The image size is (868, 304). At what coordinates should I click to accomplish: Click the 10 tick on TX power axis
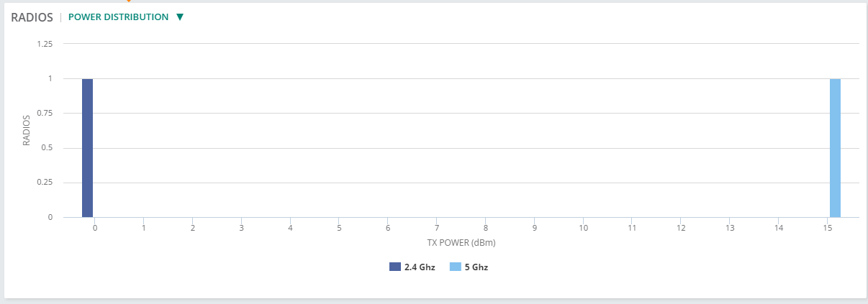583,228
